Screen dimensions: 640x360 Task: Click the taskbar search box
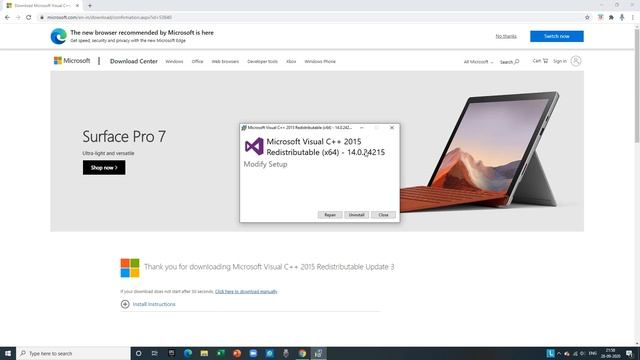[73, 353]
